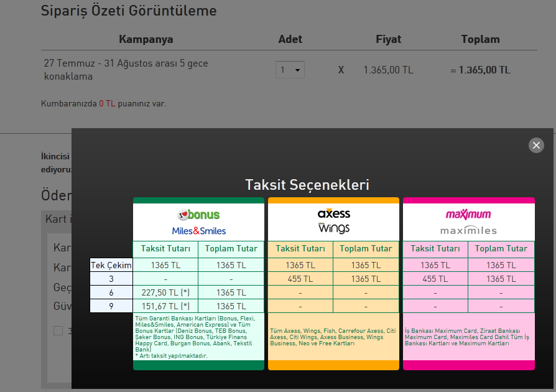Click the Miles&Smiles logo
Image resolution: width=556 pixels, height=392 pixels.
(x=198, y=231)
